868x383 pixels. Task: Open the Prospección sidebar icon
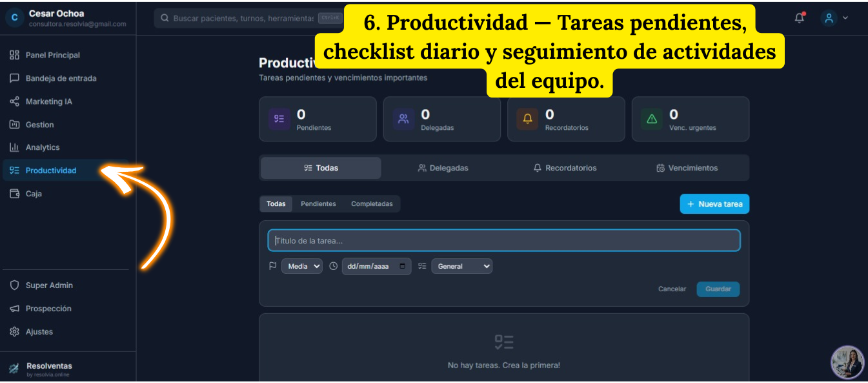pos(14,308)
